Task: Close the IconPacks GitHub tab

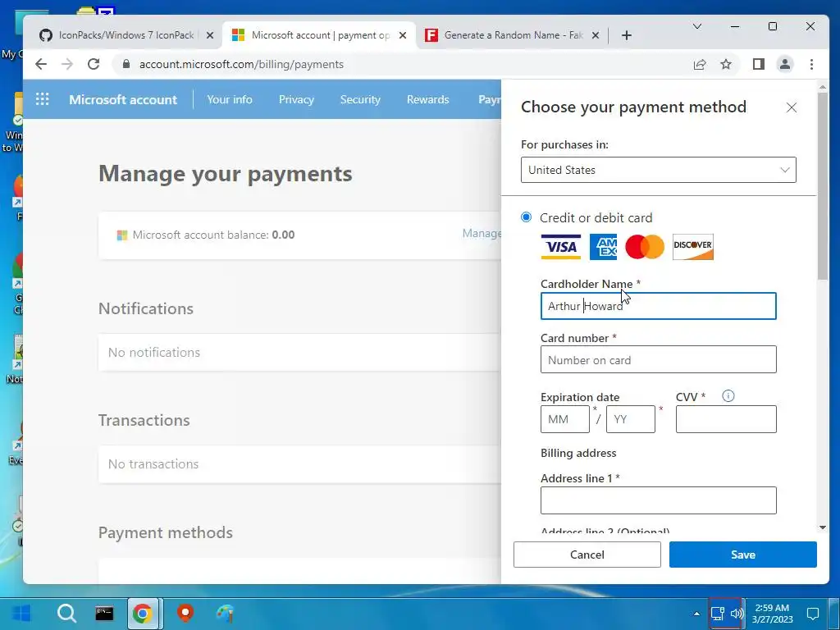Action: (x=210, y=35)
